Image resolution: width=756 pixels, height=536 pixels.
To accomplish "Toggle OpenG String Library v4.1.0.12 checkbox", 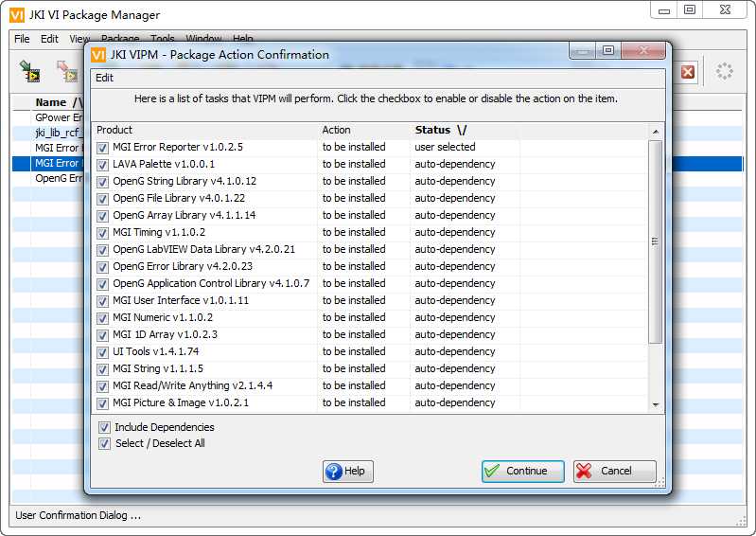I will (x=102, y=182).
